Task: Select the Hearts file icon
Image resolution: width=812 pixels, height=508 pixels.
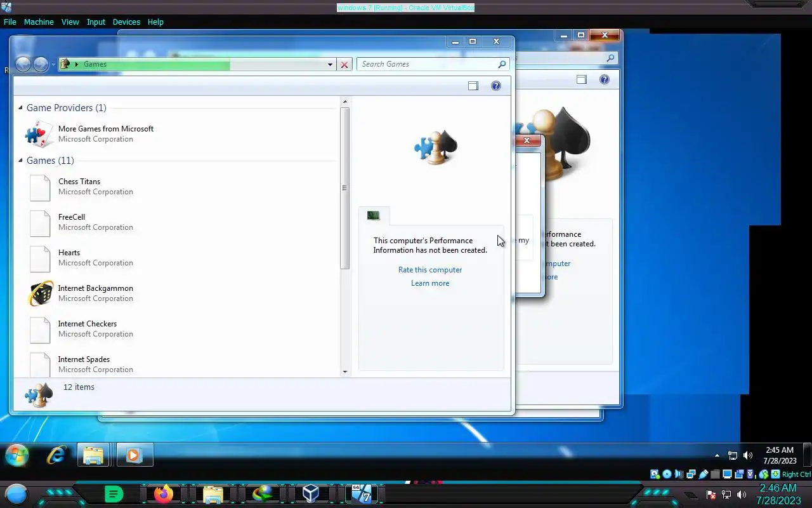Action: pyautogui.click(x=40, y=258)
